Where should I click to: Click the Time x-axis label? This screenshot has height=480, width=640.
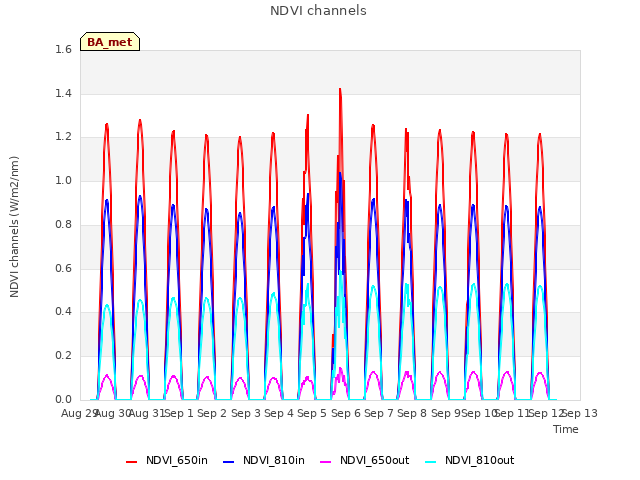(566, 429)
